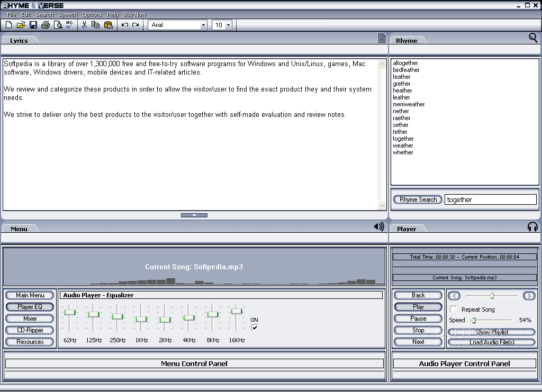Copy selection using the copy icon
542x392 pixels.
pyautogui.click(x=95, y=25)
